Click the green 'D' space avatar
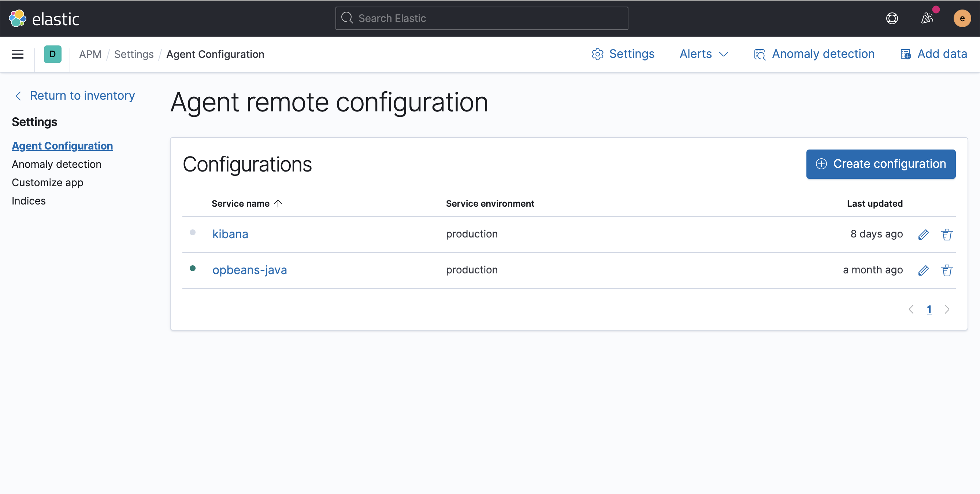This screenshot has width=980, height=494. pyautogui.click(x=52, y=54)
